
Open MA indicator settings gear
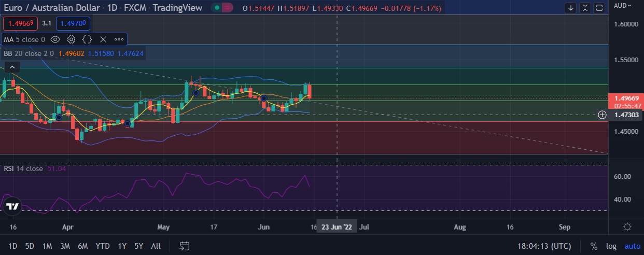point(71,39)
